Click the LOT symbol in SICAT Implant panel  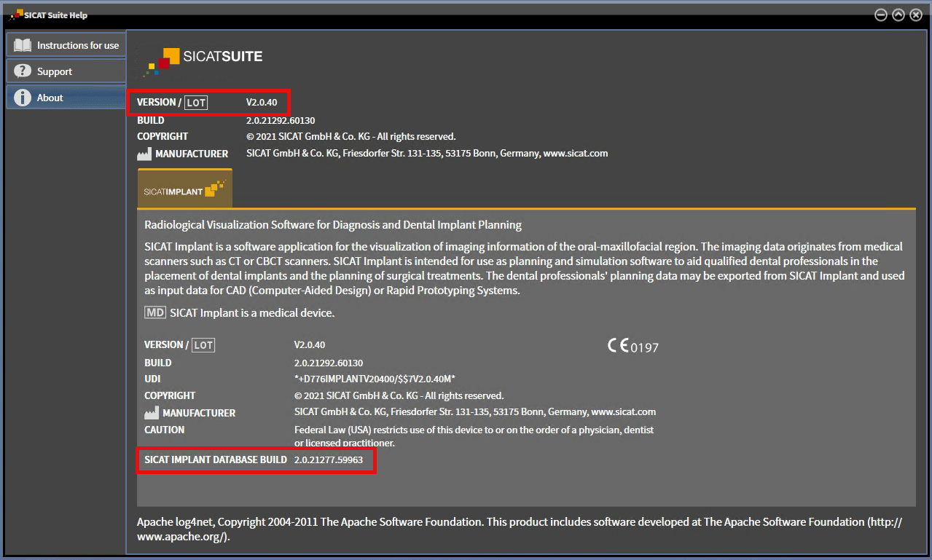[x=203, y=345]
